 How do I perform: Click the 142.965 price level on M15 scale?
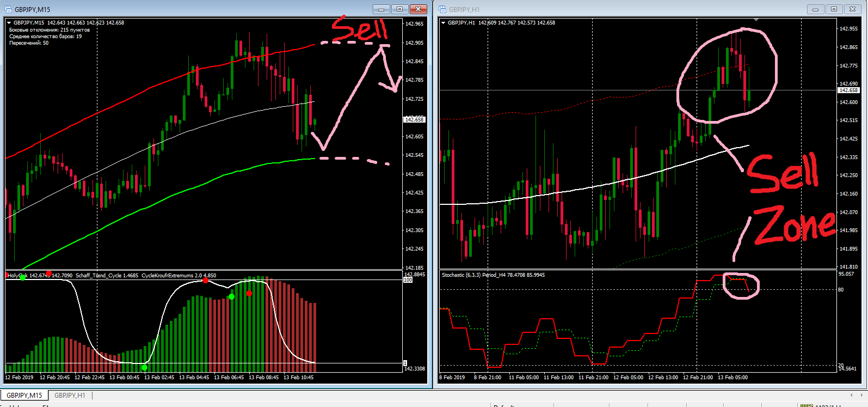(x=415, y=24)
